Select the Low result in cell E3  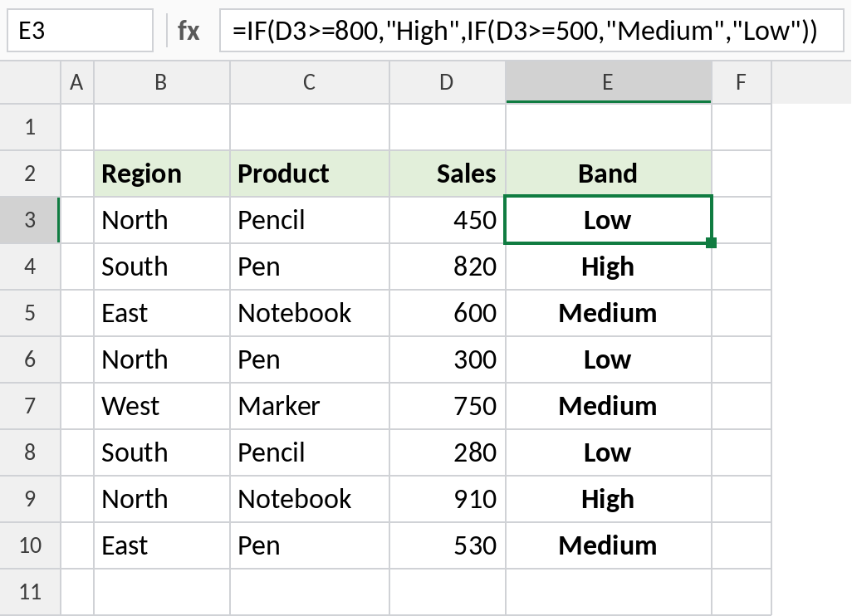609,220
